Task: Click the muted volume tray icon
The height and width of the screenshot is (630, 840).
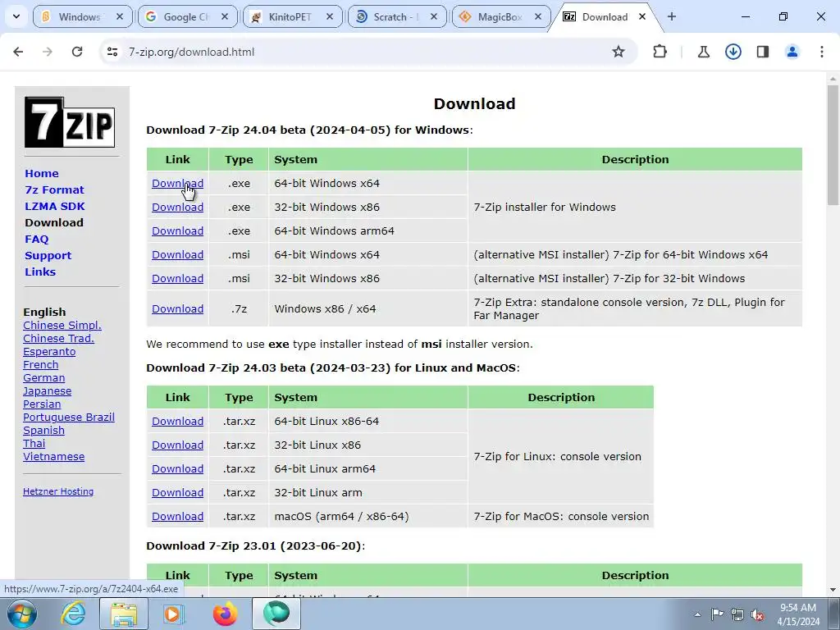Action: (x=757, y=614)
